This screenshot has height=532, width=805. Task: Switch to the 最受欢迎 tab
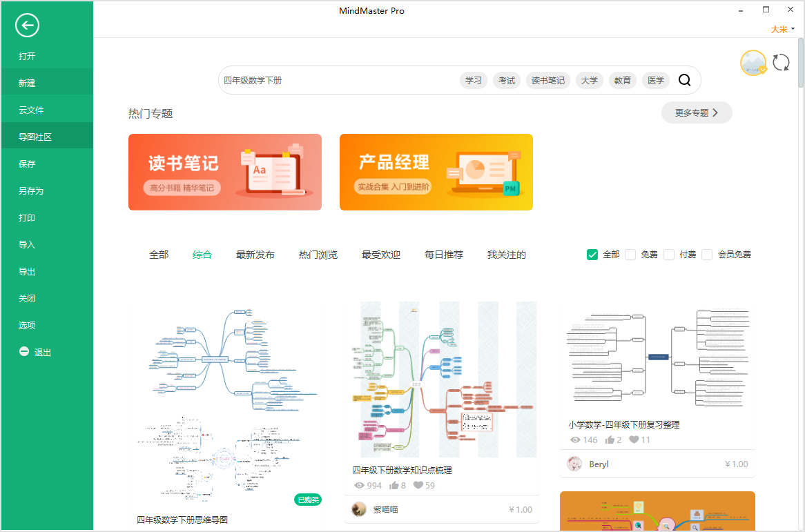click(x=381, y=255)
